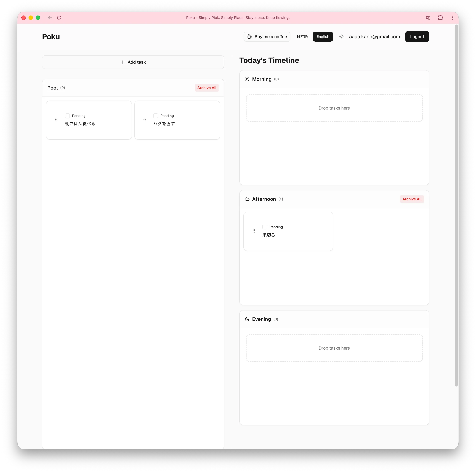Archive All tasks in Pool

pos(207,88)
